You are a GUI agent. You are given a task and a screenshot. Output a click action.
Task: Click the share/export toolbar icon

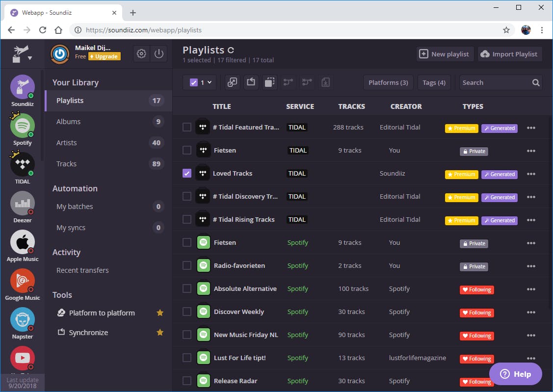pyautogui.click(x=251, y=82)
